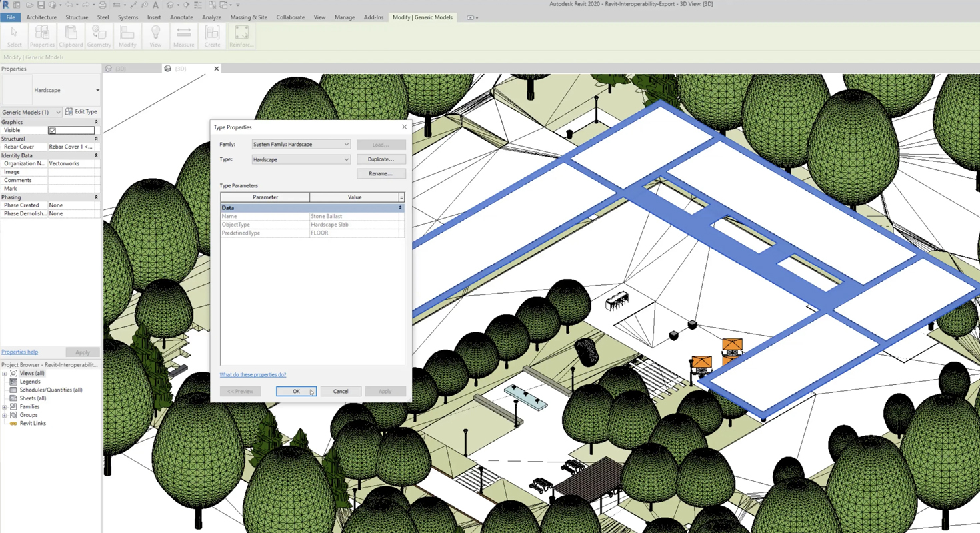Screen dimensions: 980x533
Task: Open the Create ribbon panel
Action: tap(212, 36)
